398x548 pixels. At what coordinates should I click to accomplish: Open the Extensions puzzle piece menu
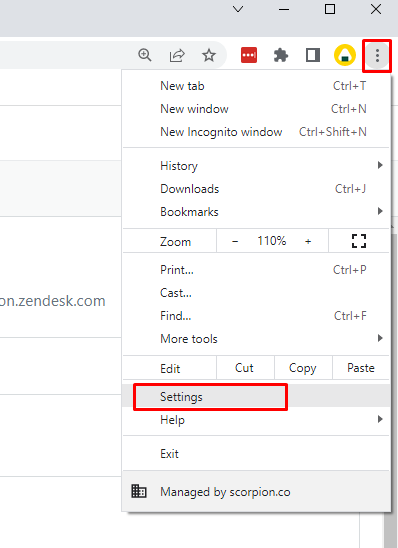point(281,55)
